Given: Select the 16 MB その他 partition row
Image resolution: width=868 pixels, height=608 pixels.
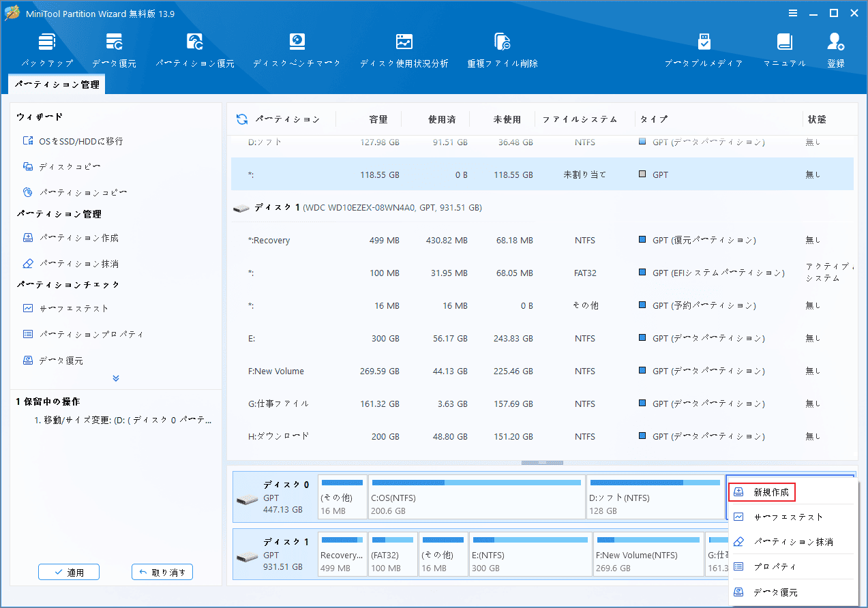Looking at the screenshot, I should pos(542,305).
